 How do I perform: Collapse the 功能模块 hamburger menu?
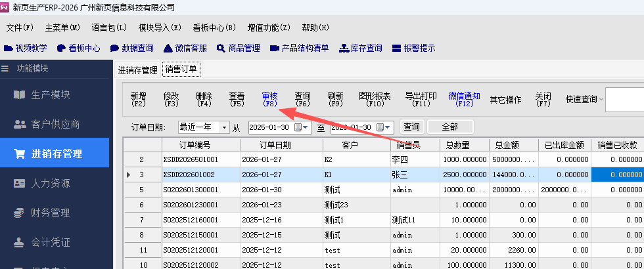pyautogui.click(x=5, y=68)
